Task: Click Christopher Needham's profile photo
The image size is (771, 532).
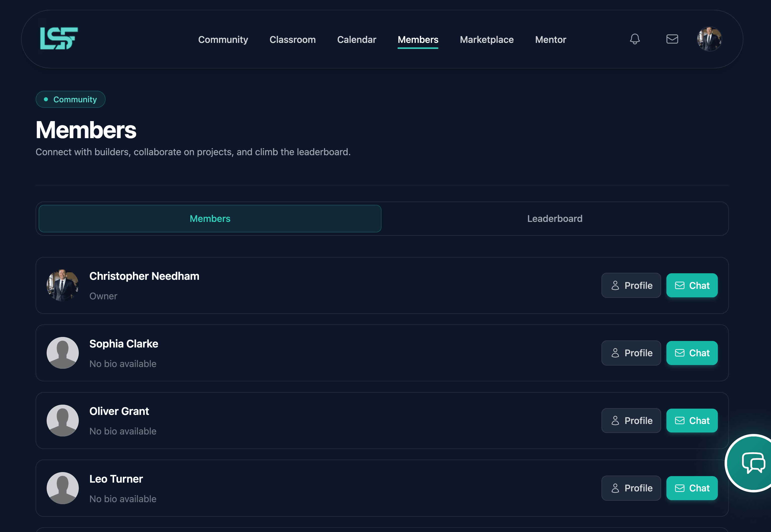Action: [x=63, y=285]
